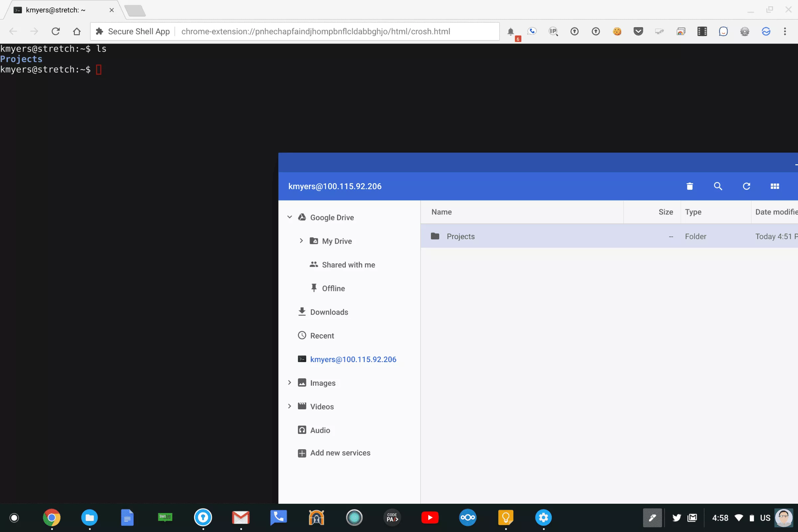
Task: Reload the Secure Shell page
Action: point(56,32)
